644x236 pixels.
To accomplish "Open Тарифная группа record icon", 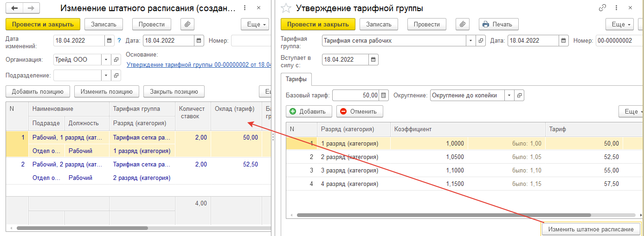I will point(482,40).
